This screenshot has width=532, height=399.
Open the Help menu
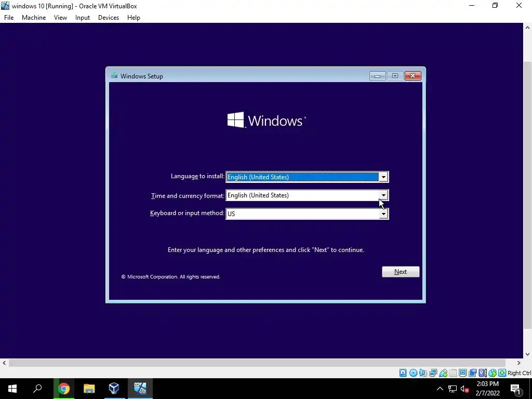[134, 18]
